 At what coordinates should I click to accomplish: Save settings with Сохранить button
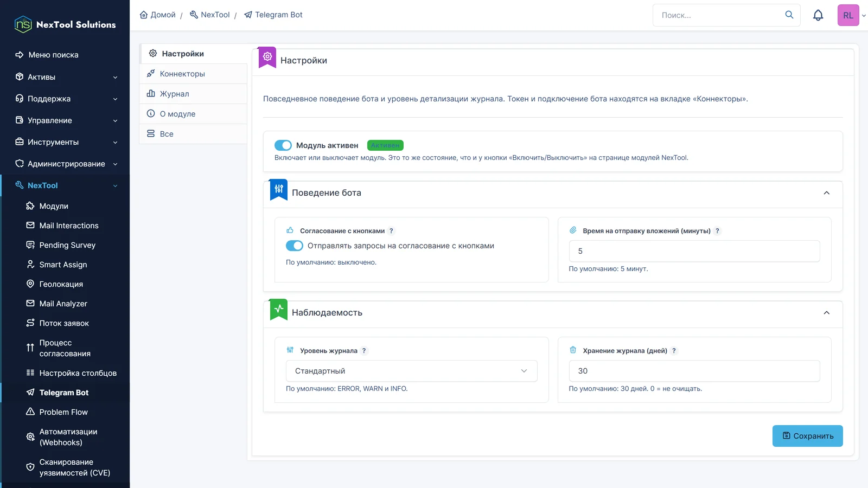pos(807,436)
